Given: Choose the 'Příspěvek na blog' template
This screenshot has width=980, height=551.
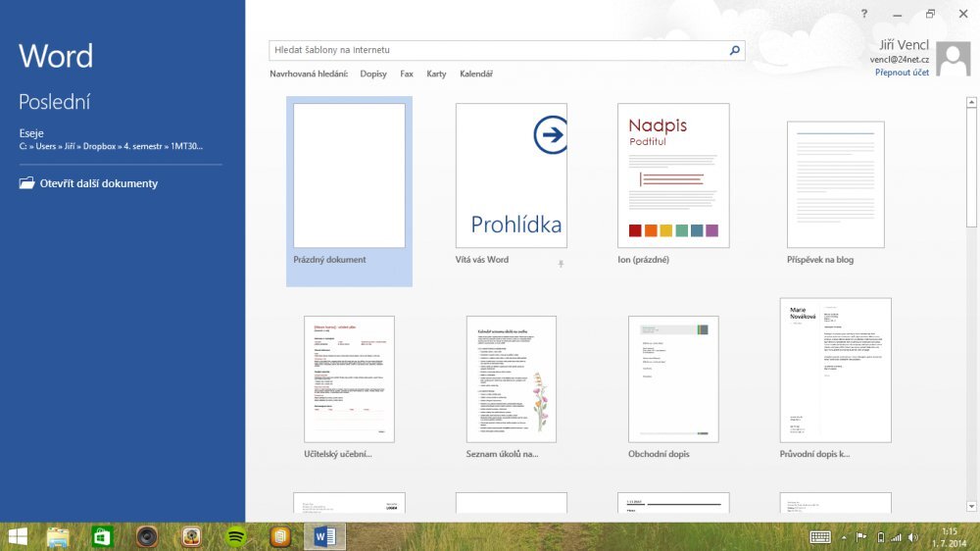Looking at the screenshot, I should point(835,184).
